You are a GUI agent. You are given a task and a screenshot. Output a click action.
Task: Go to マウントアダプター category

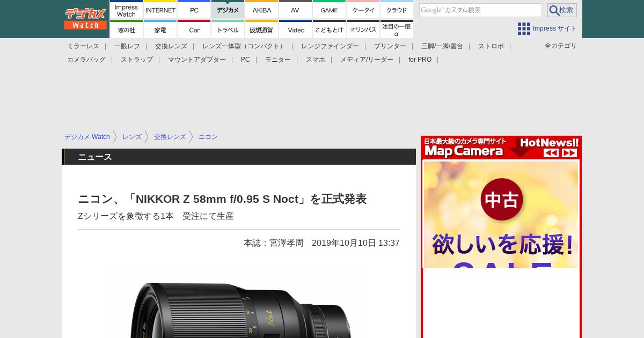click(197, 60)
